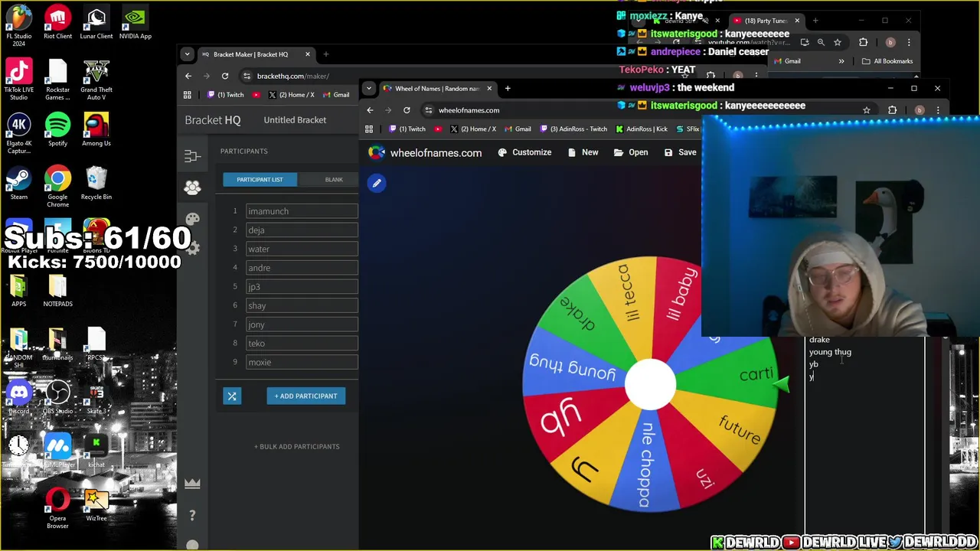Open Spotify desktop icon
The width and height of the screenshot is (980, 551).
(57, 130)
